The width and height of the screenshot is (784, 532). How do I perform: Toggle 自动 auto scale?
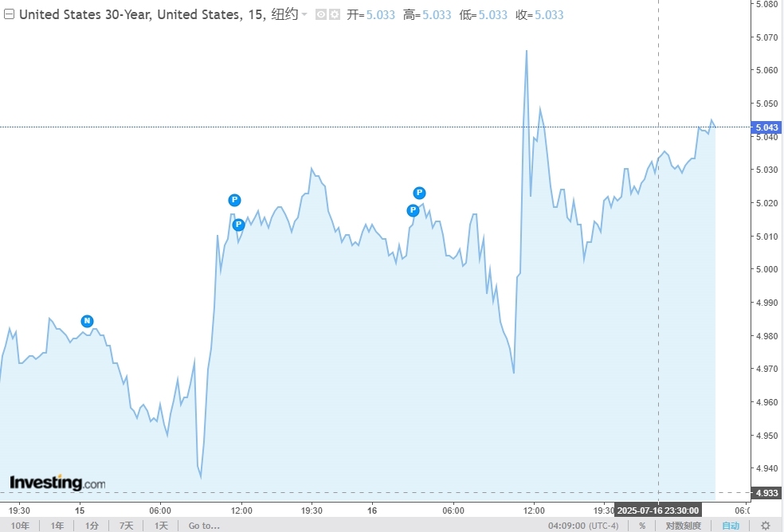pos(731,526)
